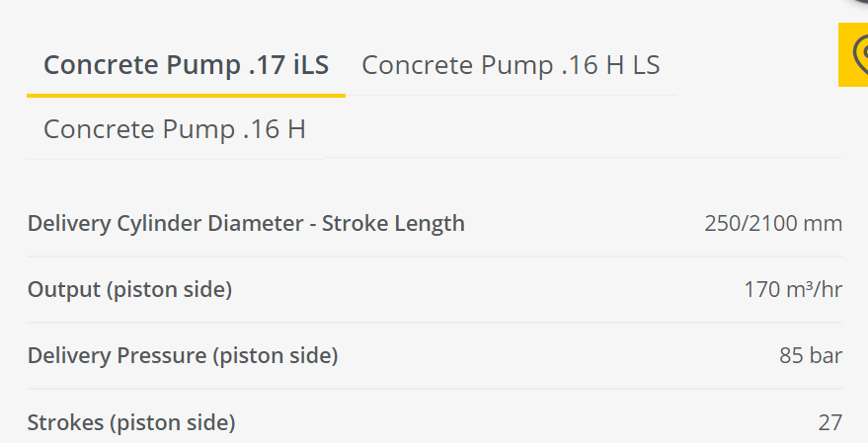Click the grey line under the .16 H tab
The image size is (868, 443).
175,159
